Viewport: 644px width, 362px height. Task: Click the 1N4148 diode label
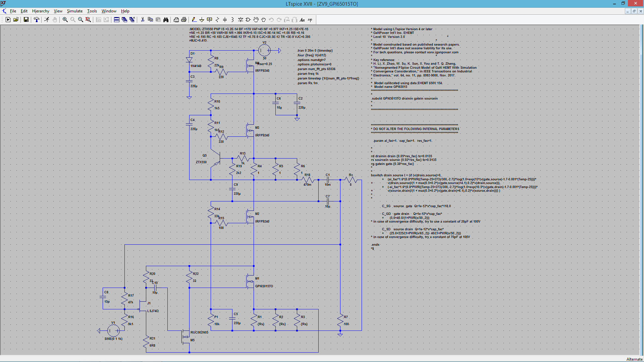pos(196,66)
